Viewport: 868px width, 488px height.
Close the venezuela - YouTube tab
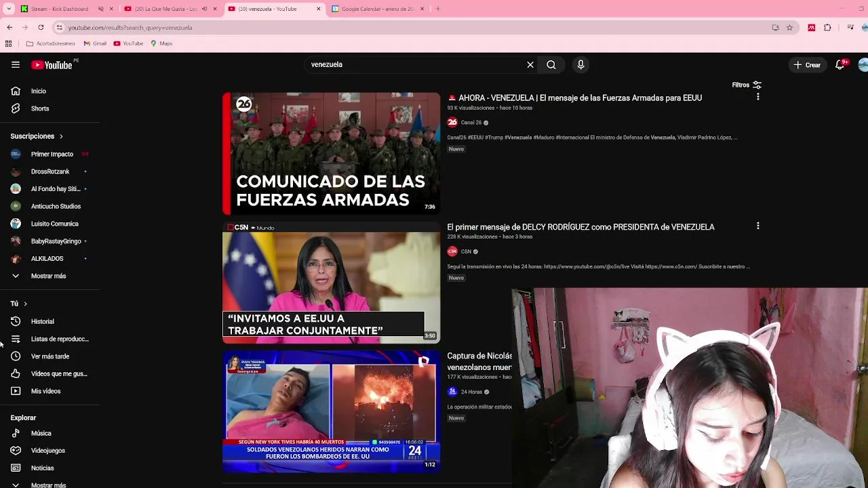(x=319, y=9)
